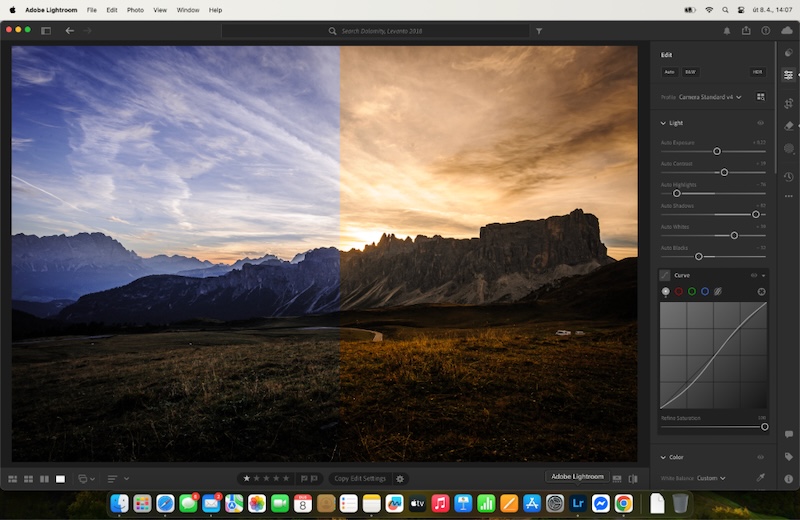Click the Refine Saturation slider handle

pyautogui.click(x=764, y=427)
